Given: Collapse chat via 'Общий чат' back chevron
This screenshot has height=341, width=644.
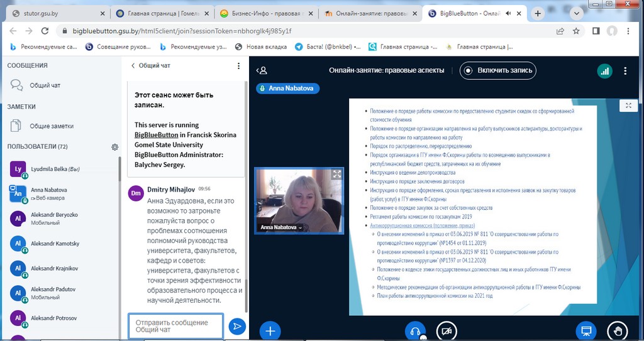Looking at the screenshot, I should pyautogui.click(x=133, y=65).
